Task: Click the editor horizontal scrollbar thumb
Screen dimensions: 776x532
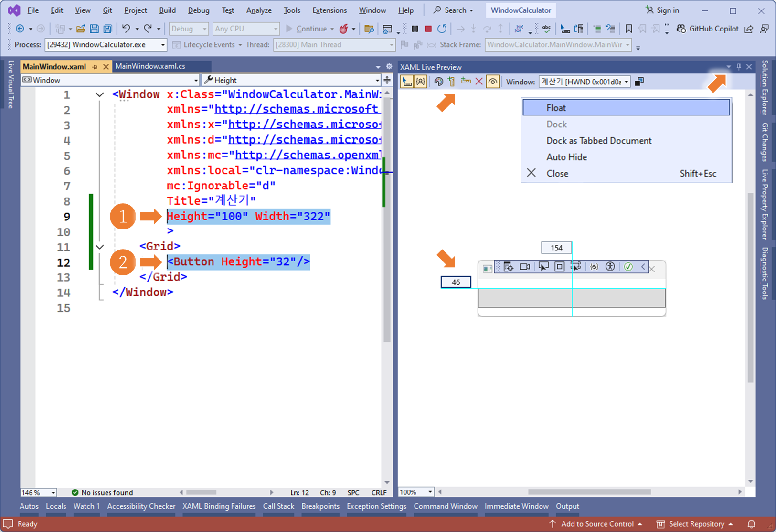Action: [x=201, y=492]
